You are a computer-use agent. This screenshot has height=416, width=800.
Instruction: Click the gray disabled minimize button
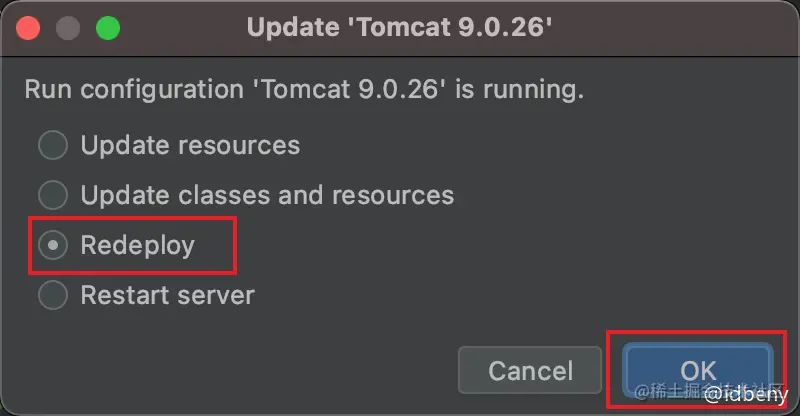pyautogui.click(x=68, y=28)
